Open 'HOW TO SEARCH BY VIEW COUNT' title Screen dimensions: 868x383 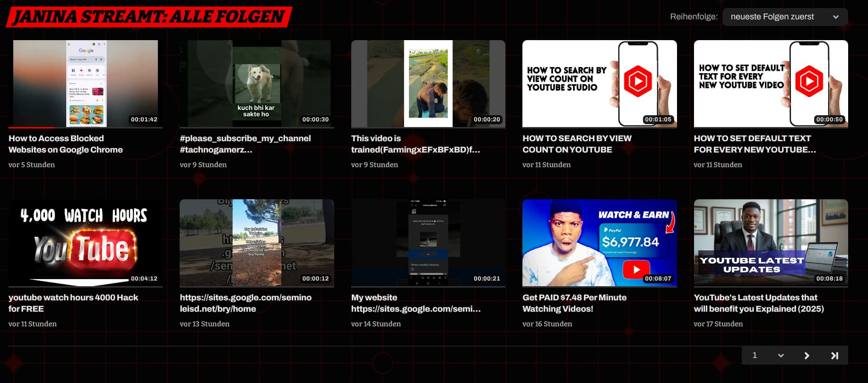[x=577, y=144]
